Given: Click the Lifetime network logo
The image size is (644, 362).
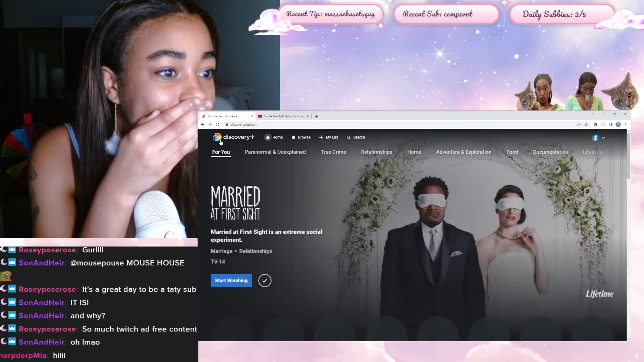Looking at the screenshot, I should tap(599, 294).
